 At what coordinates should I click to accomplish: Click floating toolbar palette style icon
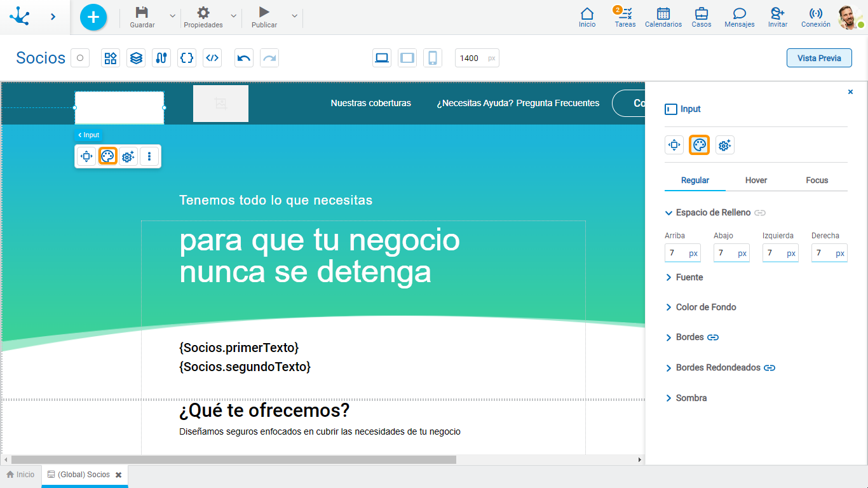pos(108,156)
